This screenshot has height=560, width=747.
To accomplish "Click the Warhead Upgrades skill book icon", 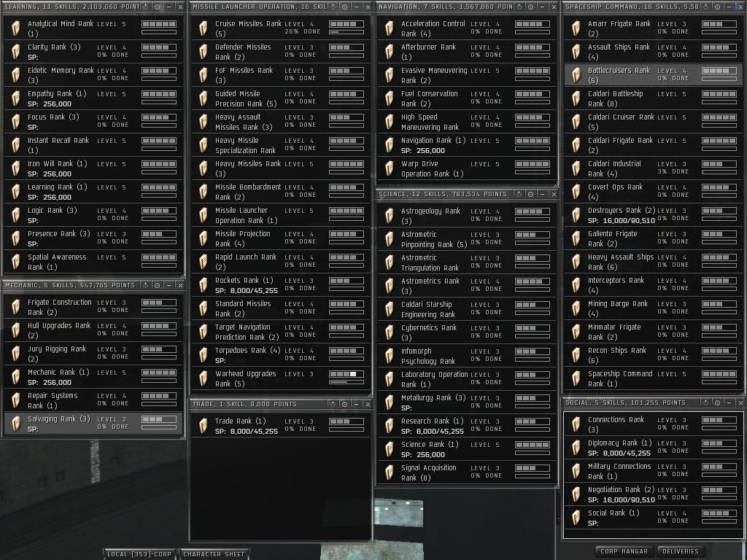I will tap(204, 378).
